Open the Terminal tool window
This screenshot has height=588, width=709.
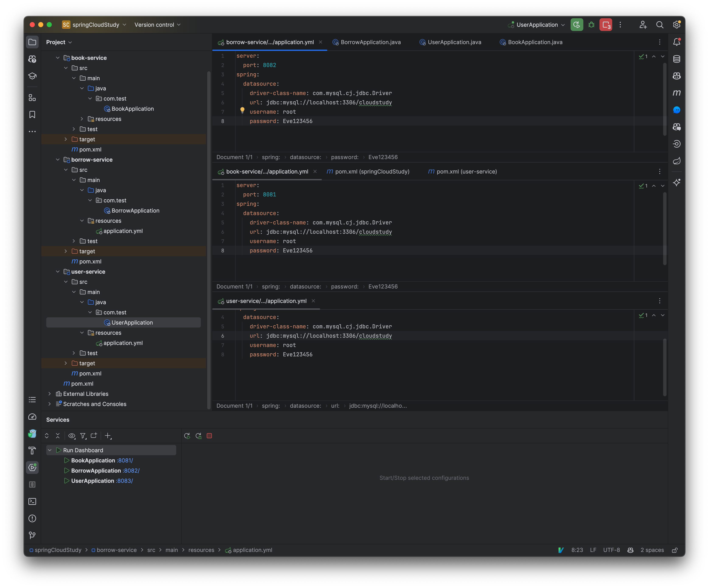(x=32, y=502)
